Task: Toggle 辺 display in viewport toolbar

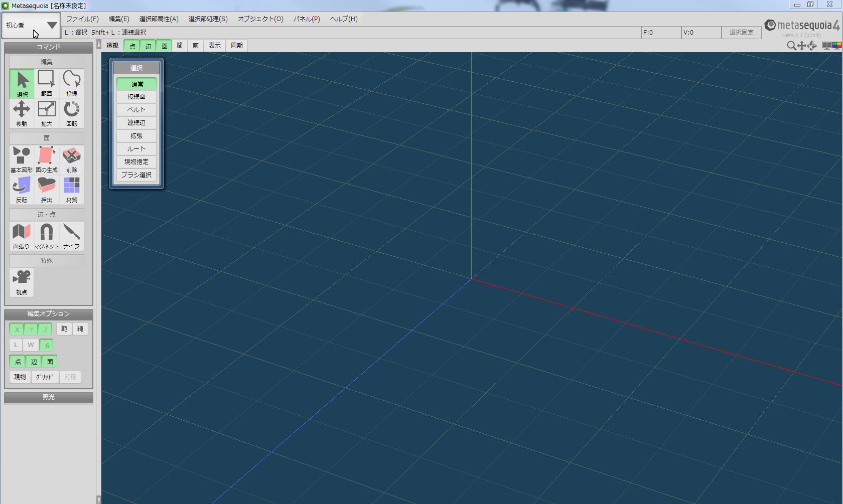Action: point(148,46)
